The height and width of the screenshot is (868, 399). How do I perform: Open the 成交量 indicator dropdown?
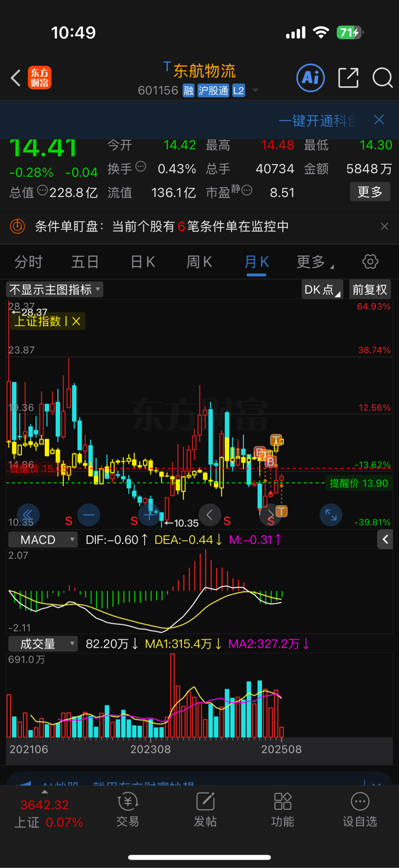tap(43, 644)
